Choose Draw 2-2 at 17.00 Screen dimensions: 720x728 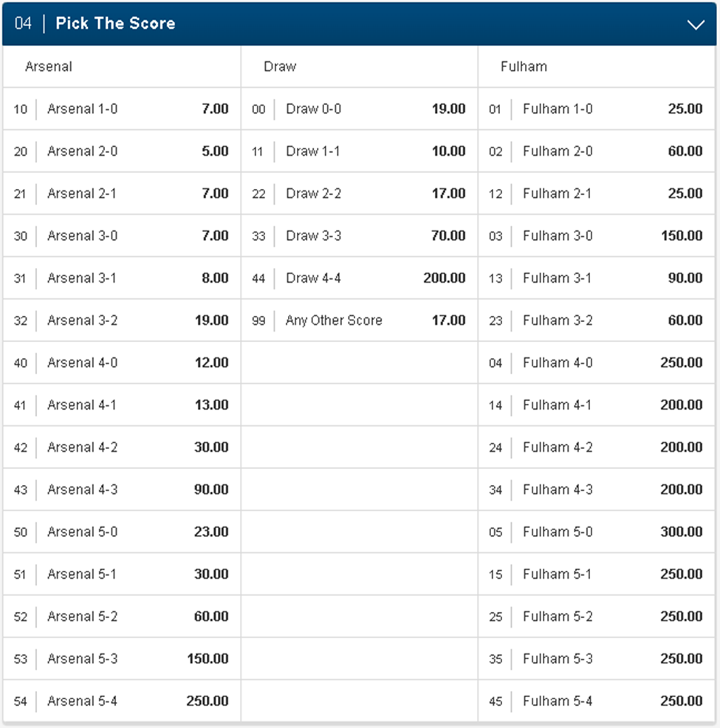[360, 193]
